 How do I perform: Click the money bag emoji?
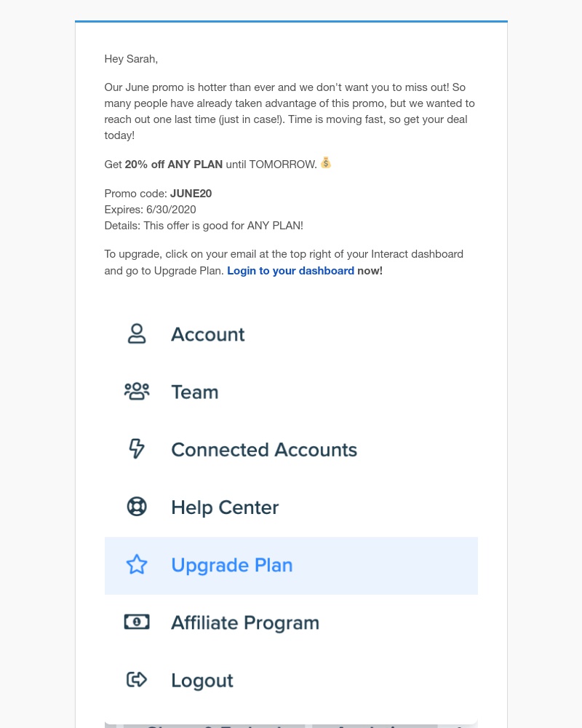point(326,163)
